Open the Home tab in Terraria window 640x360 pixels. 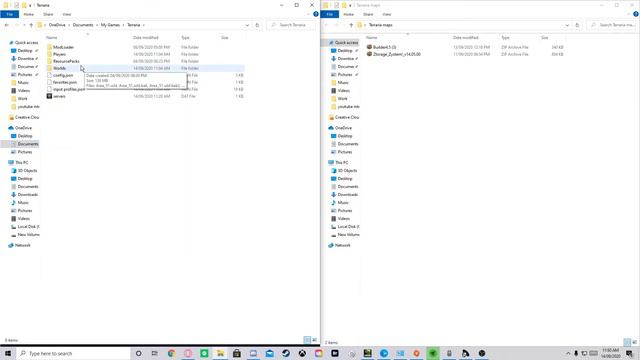point(29,14)
